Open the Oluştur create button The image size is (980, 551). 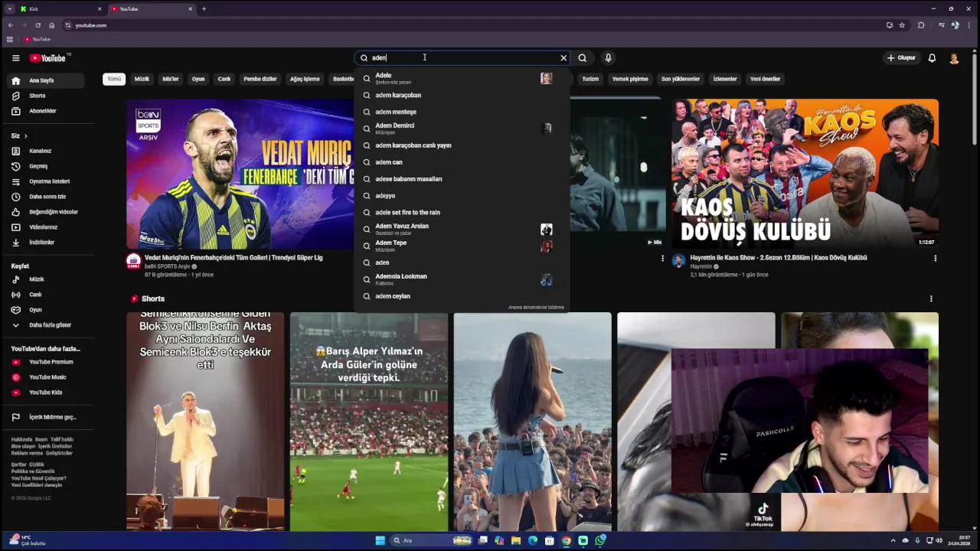tap(901, 58)
